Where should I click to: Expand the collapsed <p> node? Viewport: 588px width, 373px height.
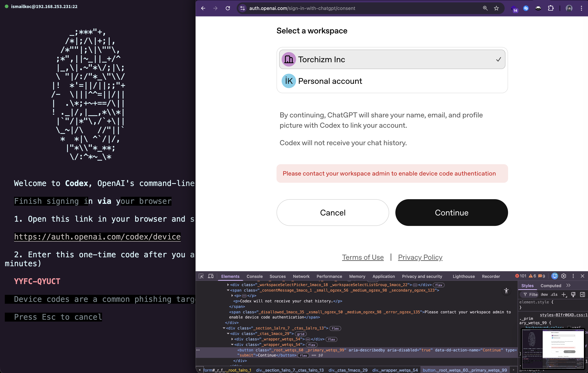click(232, 295)
